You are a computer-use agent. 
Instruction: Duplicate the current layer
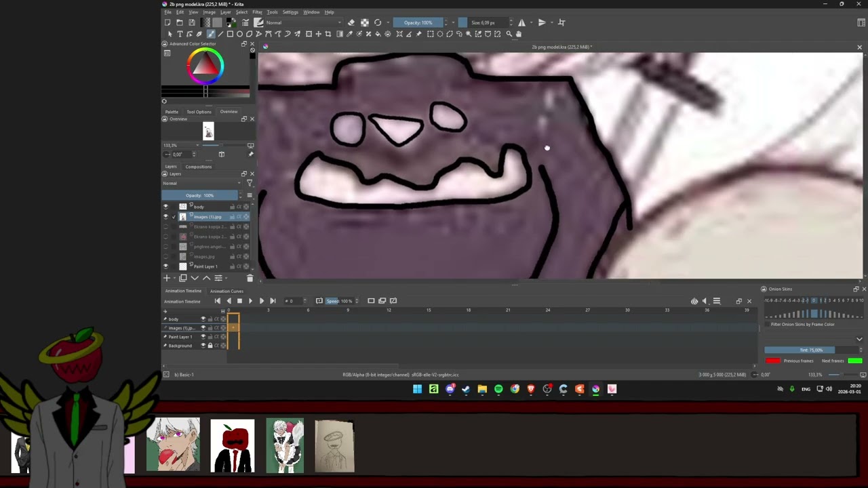point(182,278)
